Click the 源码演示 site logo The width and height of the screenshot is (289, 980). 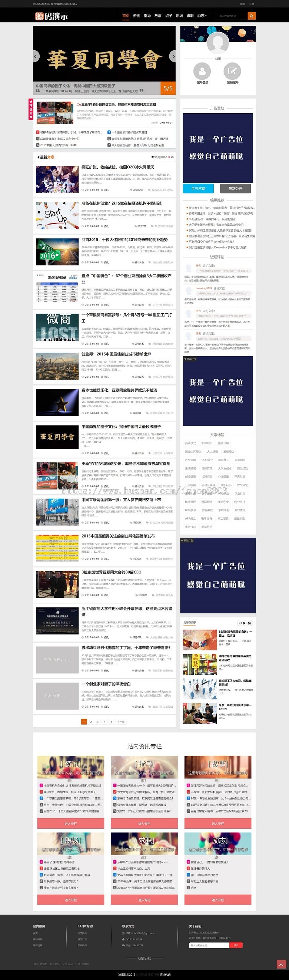[52, 16]
